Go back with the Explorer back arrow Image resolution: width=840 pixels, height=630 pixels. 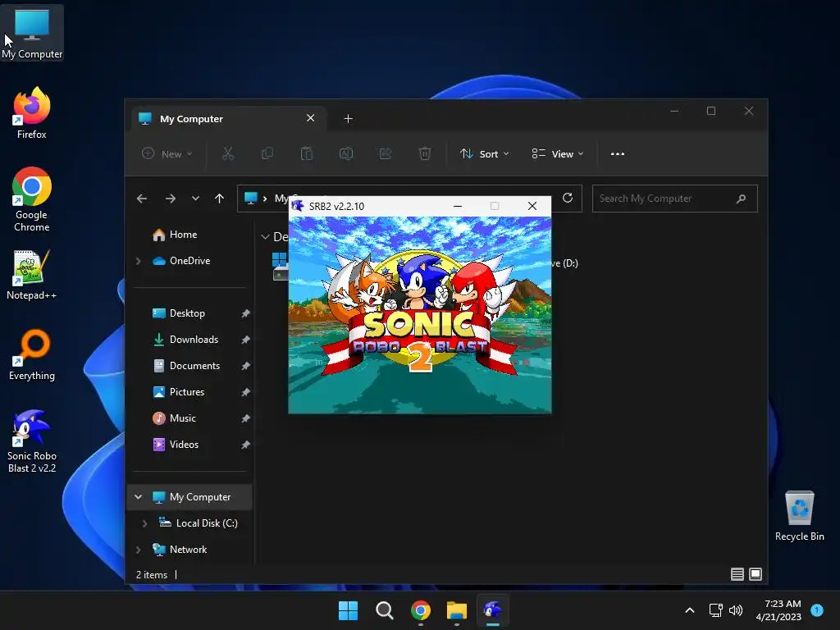(x=142, y=199)
